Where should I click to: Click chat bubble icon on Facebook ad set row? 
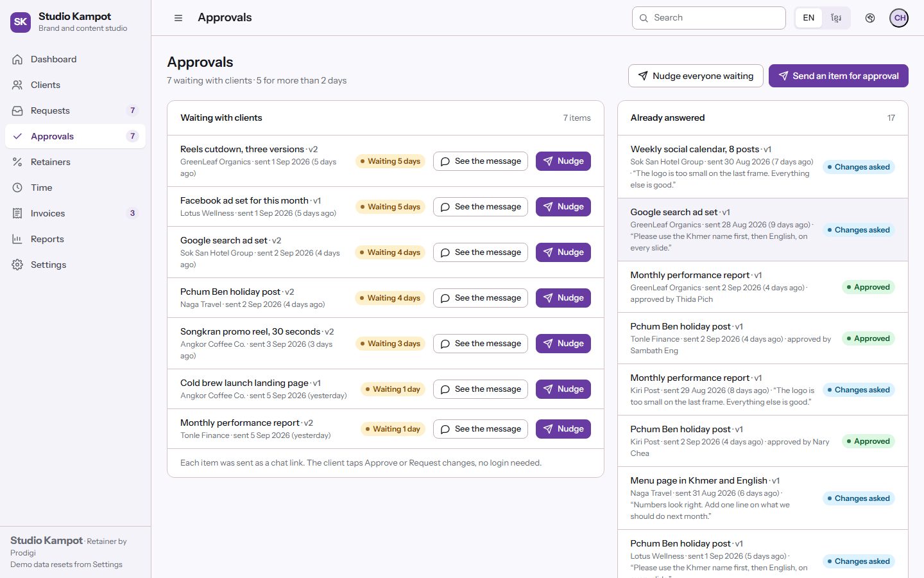click(445, 207)
